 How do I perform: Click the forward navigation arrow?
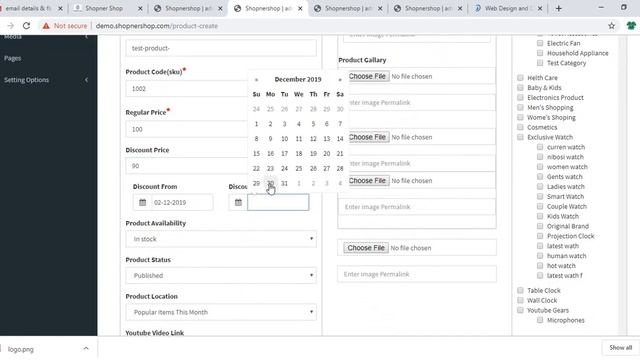(x=11, y=26)
